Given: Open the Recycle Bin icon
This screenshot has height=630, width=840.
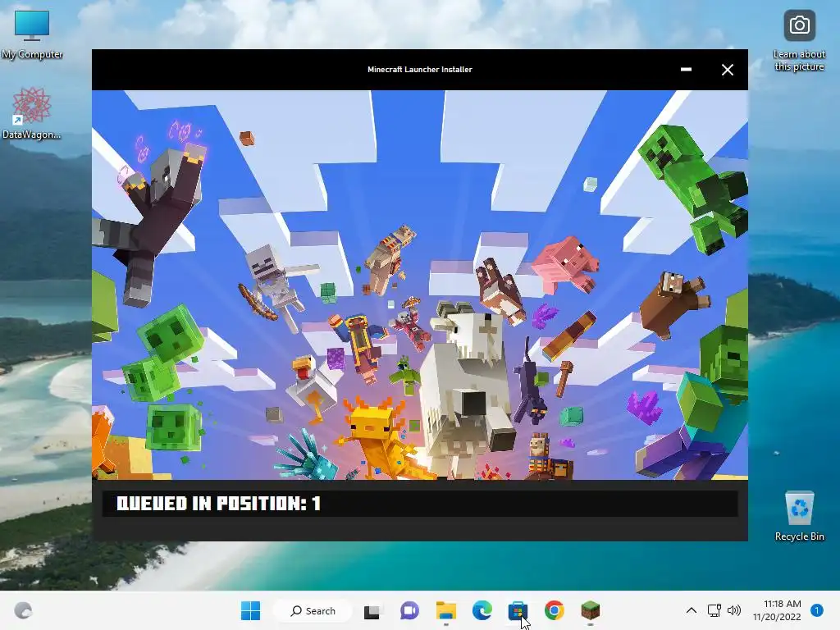Looking at the screenshot, I should tap(799, 516).
